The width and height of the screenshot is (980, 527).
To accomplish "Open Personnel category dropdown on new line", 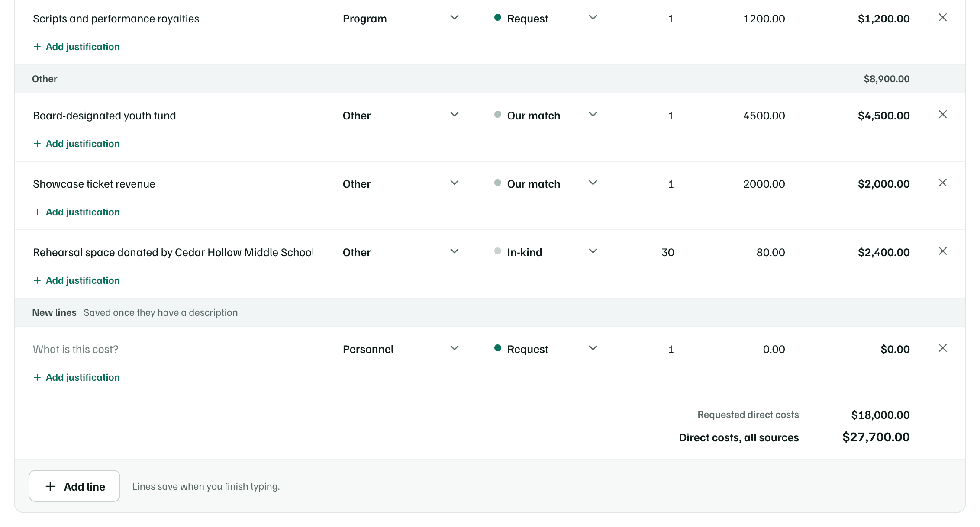I will pos(401,349).
